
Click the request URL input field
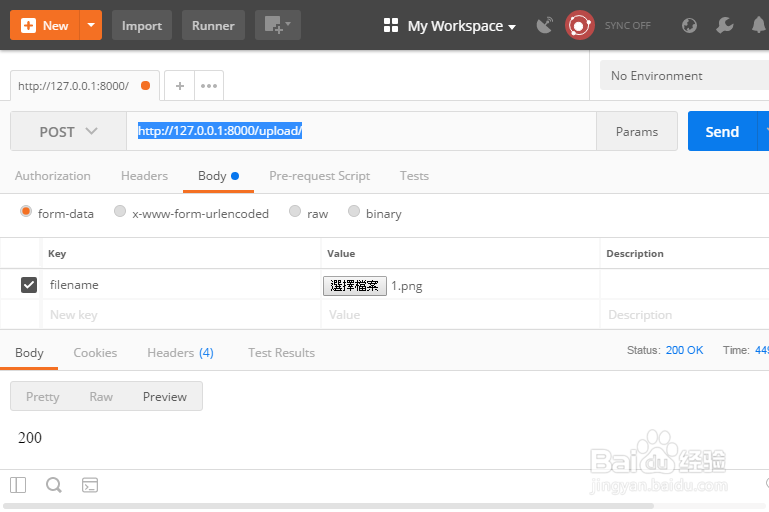point(361,131)
